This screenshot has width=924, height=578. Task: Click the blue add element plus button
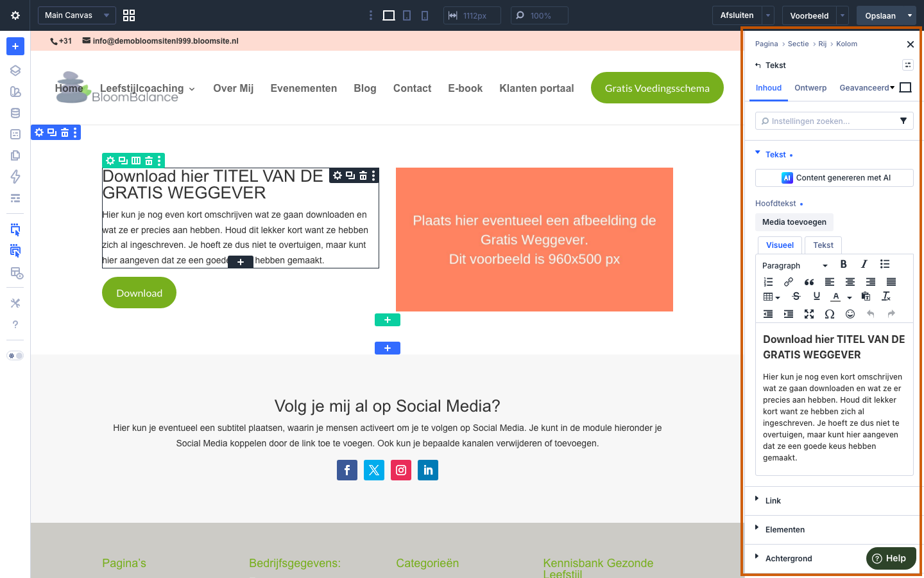(15, 46)
